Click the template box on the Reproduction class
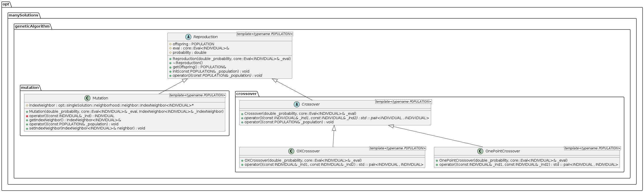The width and height of the screenshot is (644, 192). coord(264,34)
